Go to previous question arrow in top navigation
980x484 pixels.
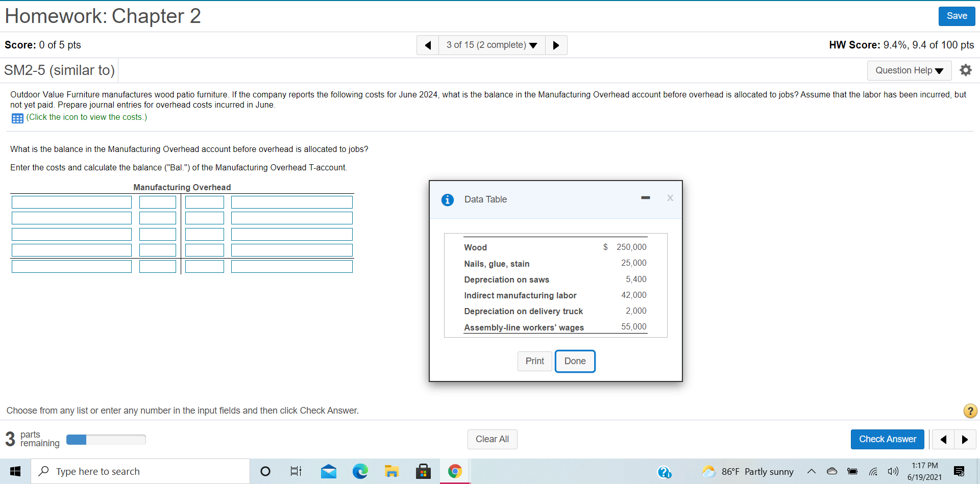428,45
